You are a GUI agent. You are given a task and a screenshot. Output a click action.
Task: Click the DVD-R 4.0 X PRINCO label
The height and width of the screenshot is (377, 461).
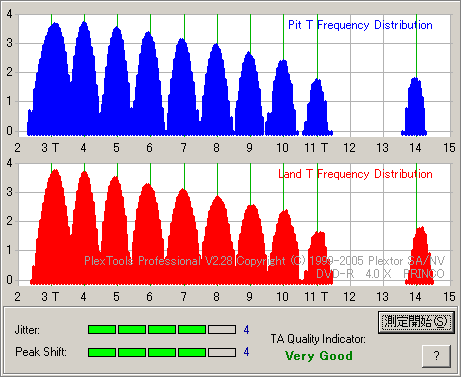pos(380,274)
